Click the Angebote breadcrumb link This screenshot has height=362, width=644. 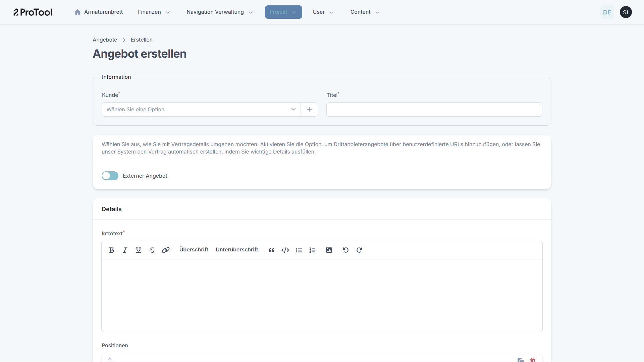[105, 40]
